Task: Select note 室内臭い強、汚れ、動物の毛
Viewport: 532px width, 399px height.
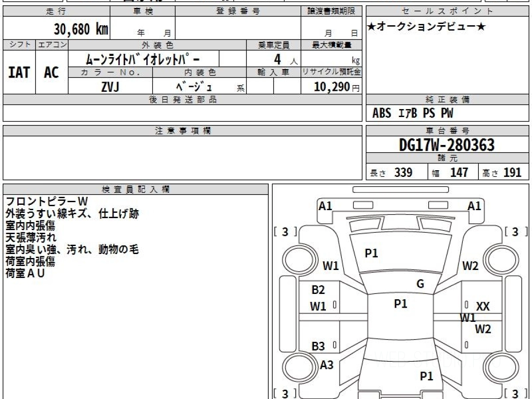Action: pyautogui.click(x=72, y=250)
